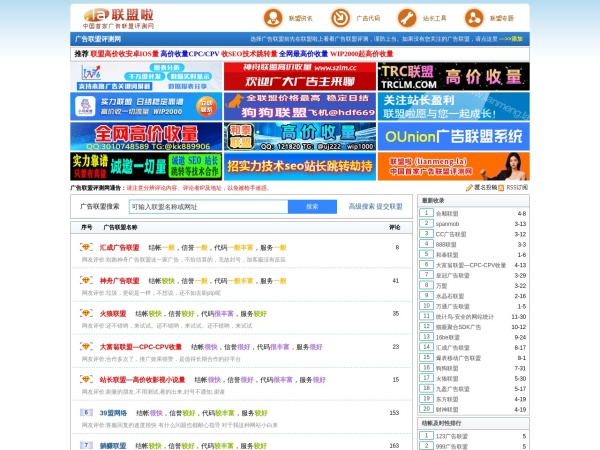
Task: Open the 联盟资讯 person icon
Action: tap(273, 18)
